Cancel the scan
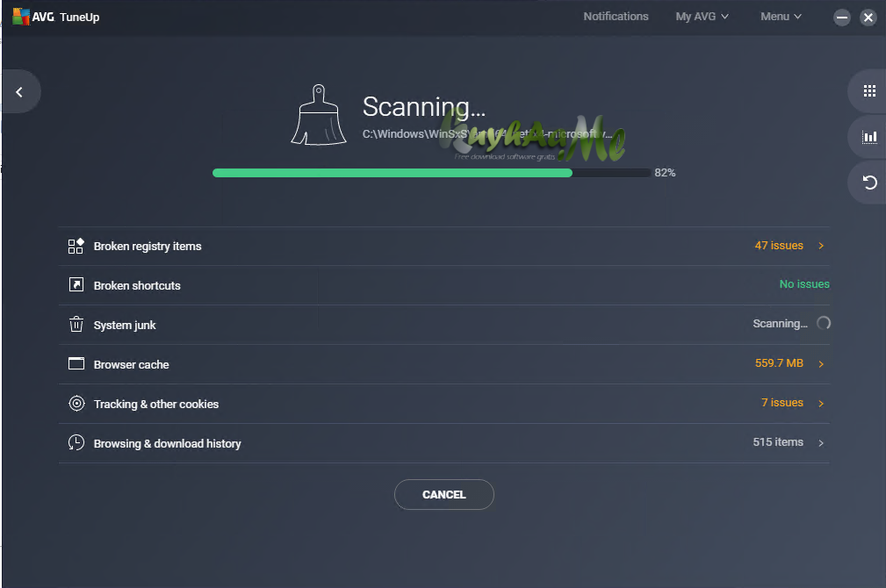 [444, 494]
